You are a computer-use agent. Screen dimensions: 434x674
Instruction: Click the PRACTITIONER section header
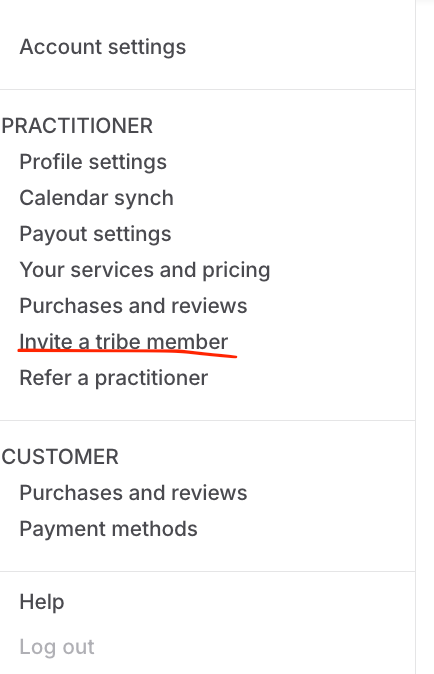(77, 126)
